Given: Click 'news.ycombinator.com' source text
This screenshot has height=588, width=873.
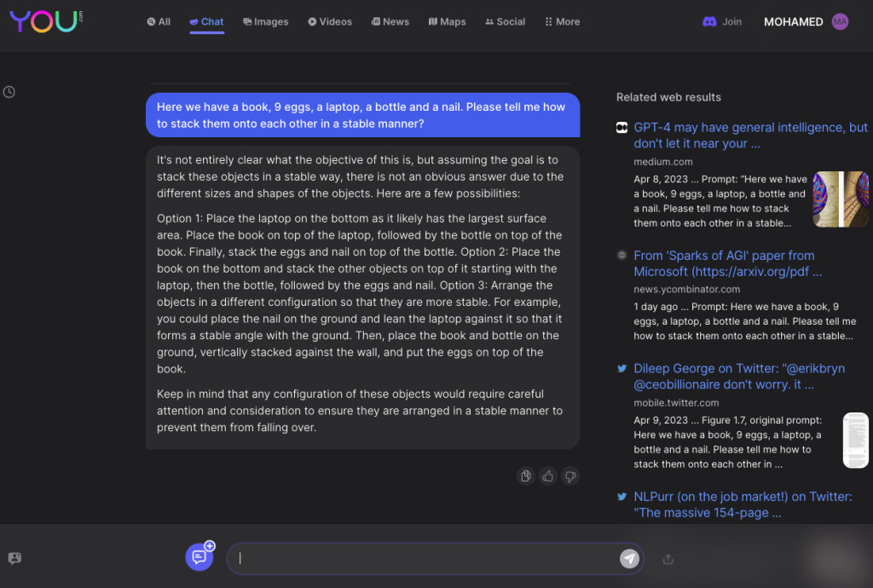Looking at the screenshot, I should pyautogui.click(x=686, y=289).
